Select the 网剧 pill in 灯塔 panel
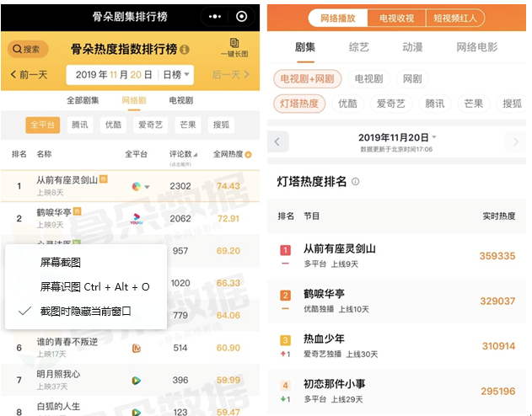The image size is (532, 416). 412,79
